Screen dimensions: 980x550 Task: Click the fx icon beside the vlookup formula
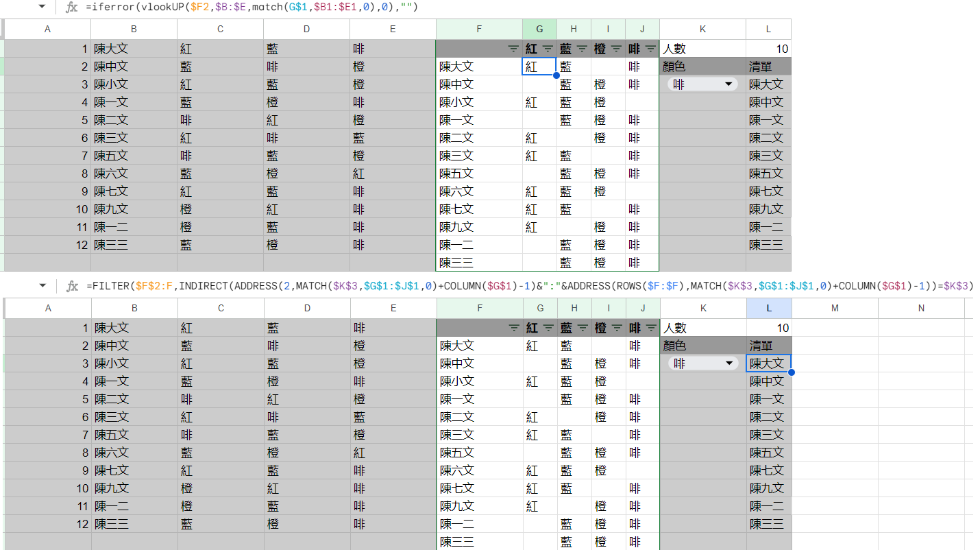click(71, 8)
